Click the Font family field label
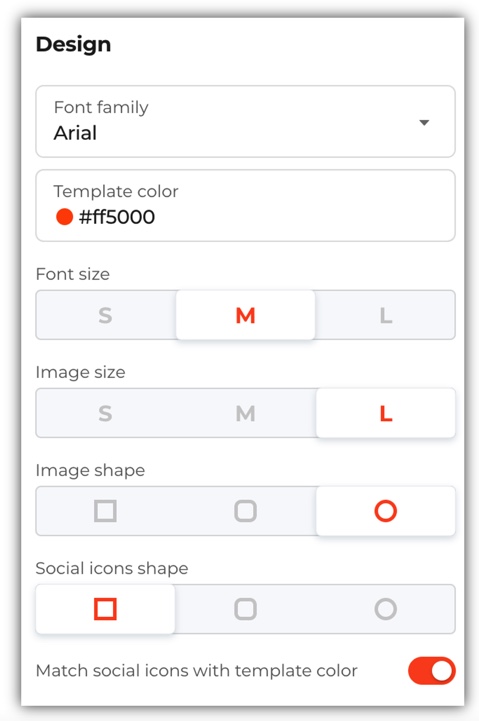This screenshot has width=479, height=721. click(x=101, y=108)
